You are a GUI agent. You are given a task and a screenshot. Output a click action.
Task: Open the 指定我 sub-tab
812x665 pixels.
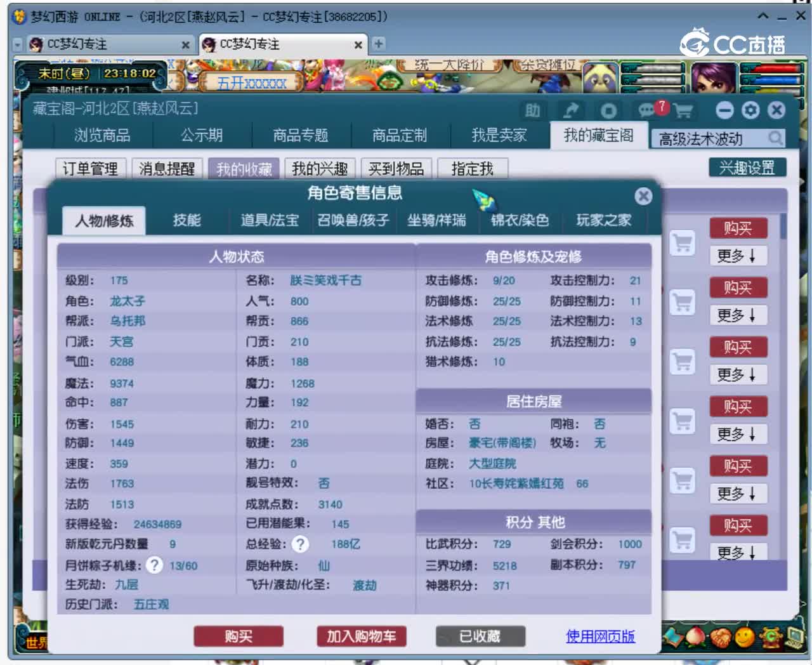(473, 168)
